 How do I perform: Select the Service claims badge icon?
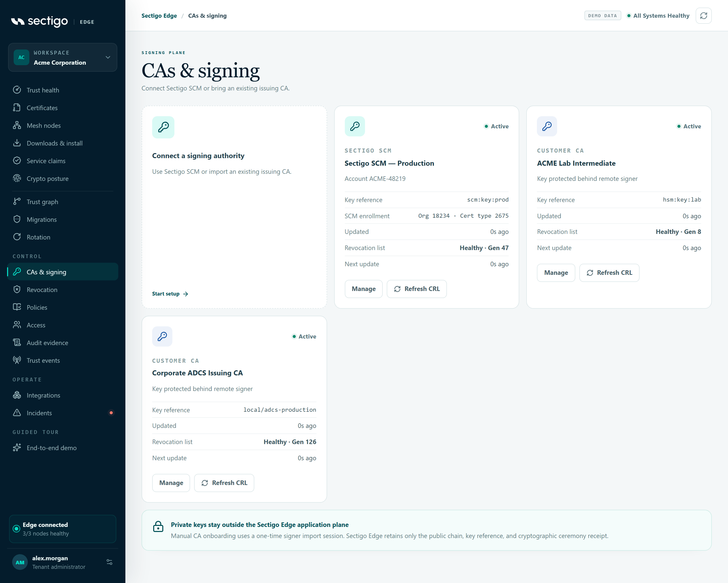point(17,161)
